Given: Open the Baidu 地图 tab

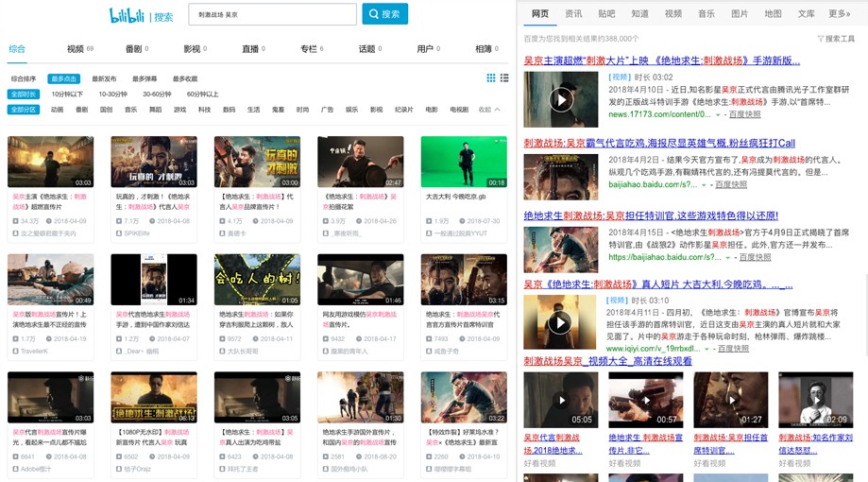Looking at the screenshot, I should coord(773,14).
